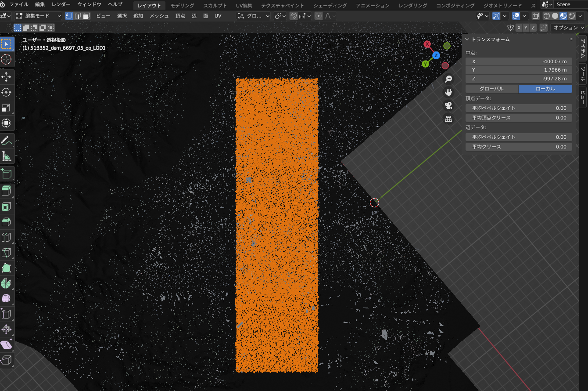
Task: Toggle X axis mirror button
Action: pos(519,28)
